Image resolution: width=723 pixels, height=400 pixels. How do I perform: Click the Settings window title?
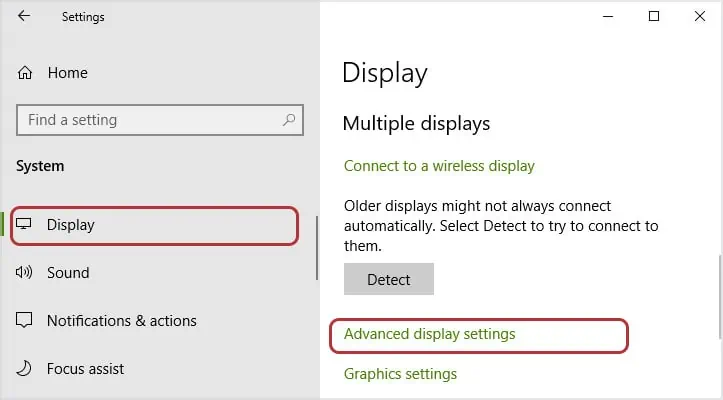pyautogui.click(x=83, y=17)
